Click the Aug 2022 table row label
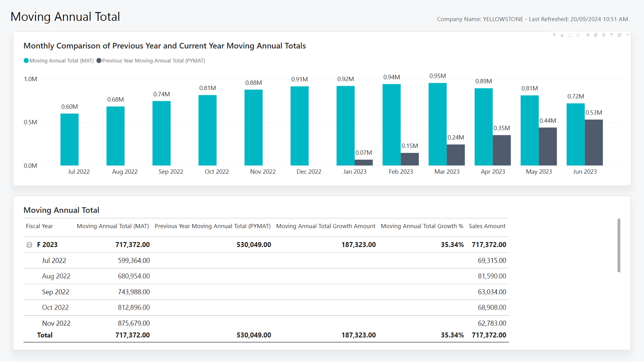The width and height of the screenshot is (644, 362). tap(56, 276)
